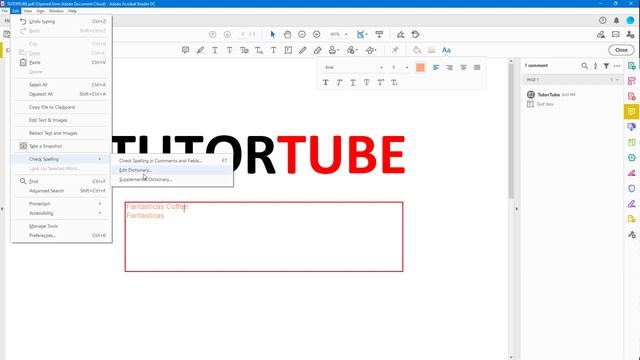Open the Aa text properties button
This screenshot has width=640, height=360.
446,50
